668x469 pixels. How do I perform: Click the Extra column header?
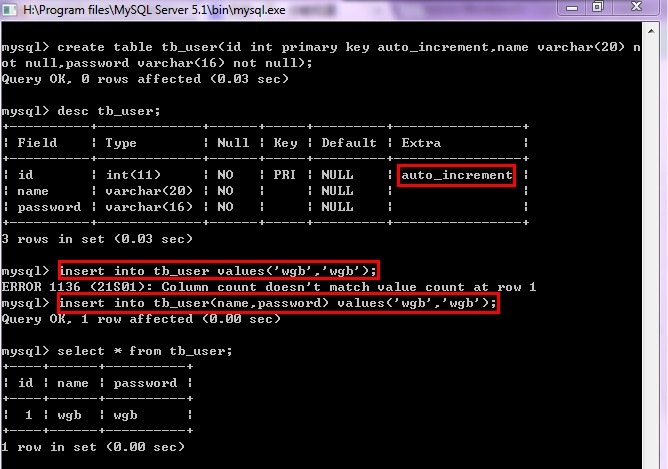[420, 143]
